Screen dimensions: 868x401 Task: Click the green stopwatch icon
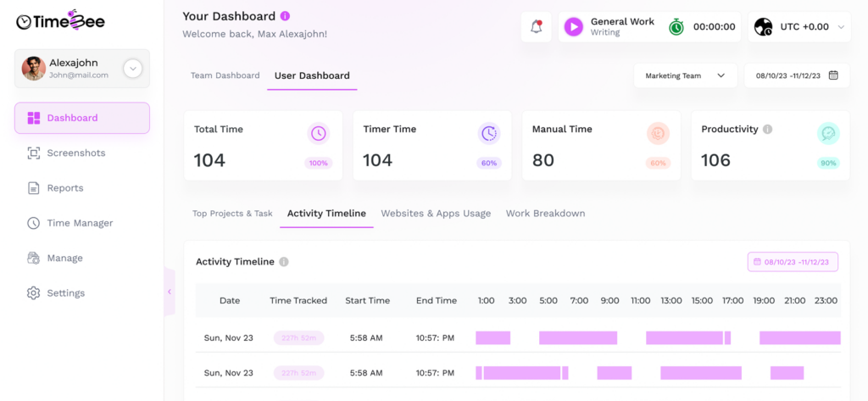click(676, 26)
